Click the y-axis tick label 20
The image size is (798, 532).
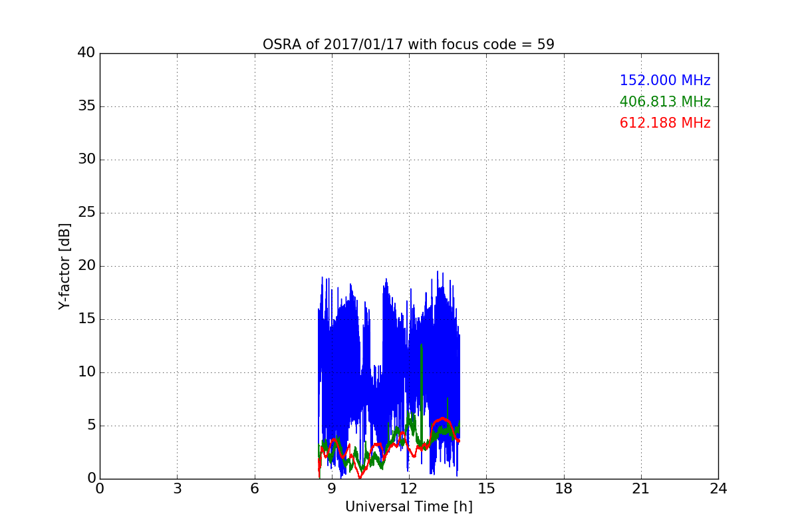86,266
